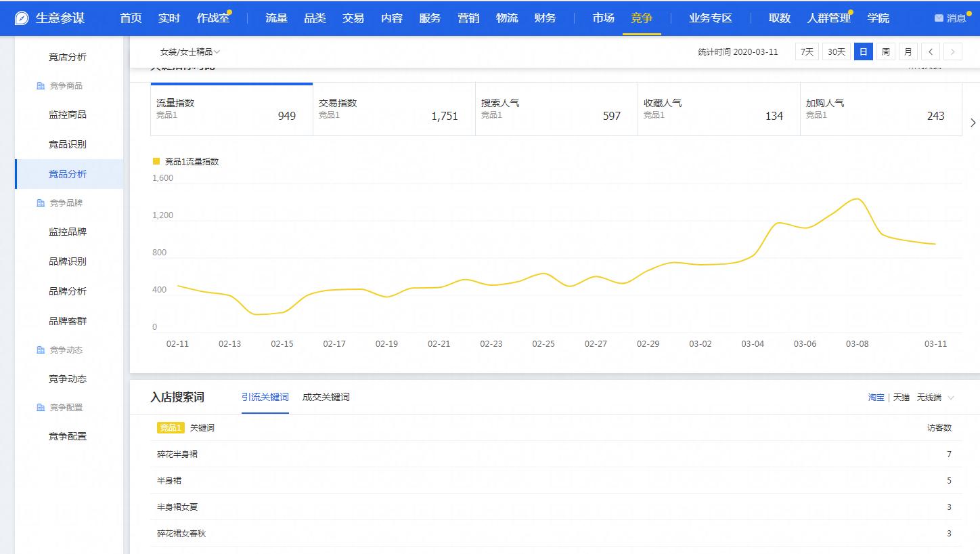980x554 pixels.
Task: Click the 竞争品牌 section icon in sidebar
Action: click(x=39, y=203)
